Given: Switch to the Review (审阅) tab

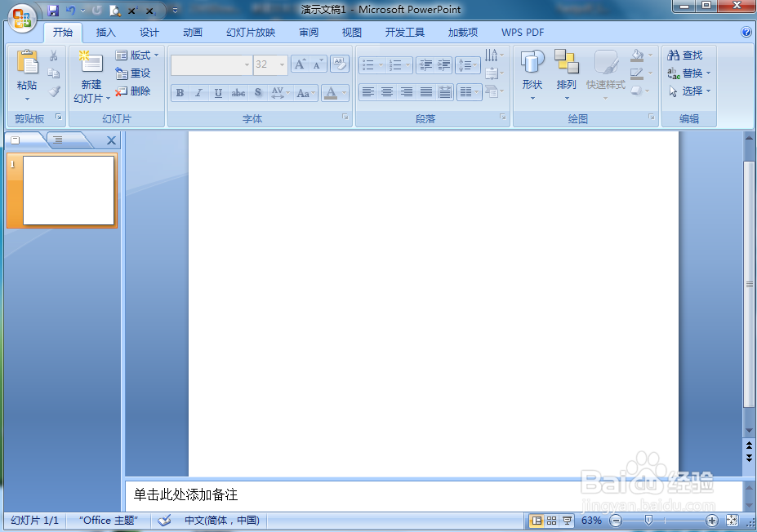Looking at the screenshot, I should [x=309, y=33].
